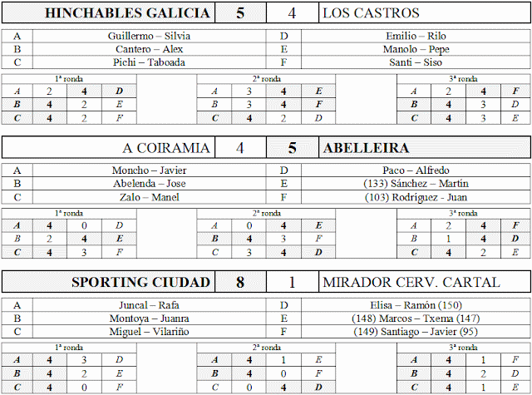Select the Miguel – Vilariño pair row
532x395 pixels.
pyautogui.click(x=149, y=332)
